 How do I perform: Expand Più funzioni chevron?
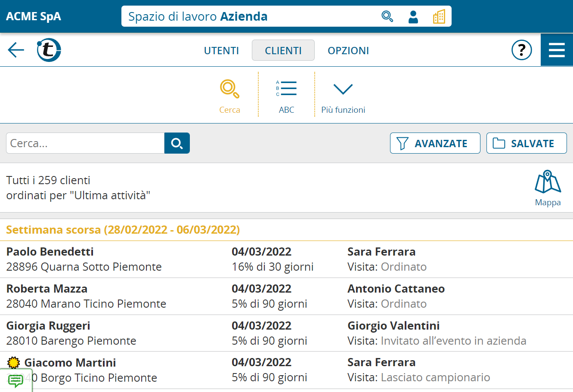343,96
